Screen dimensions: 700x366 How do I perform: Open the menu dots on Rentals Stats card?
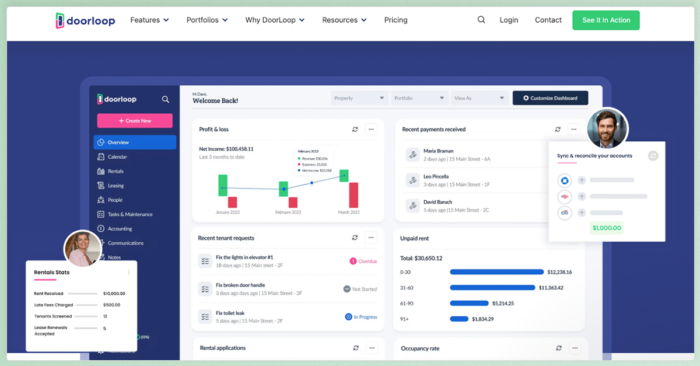click(x=129, y=272)
